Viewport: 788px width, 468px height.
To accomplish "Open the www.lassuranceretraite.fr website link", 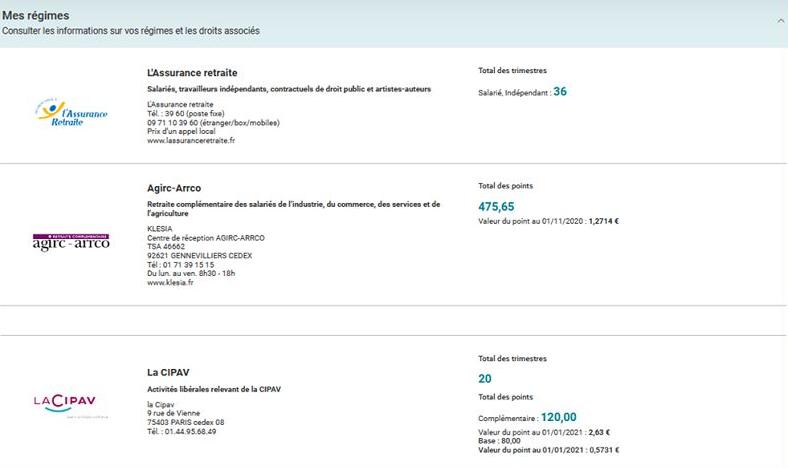I will [191, 141].
